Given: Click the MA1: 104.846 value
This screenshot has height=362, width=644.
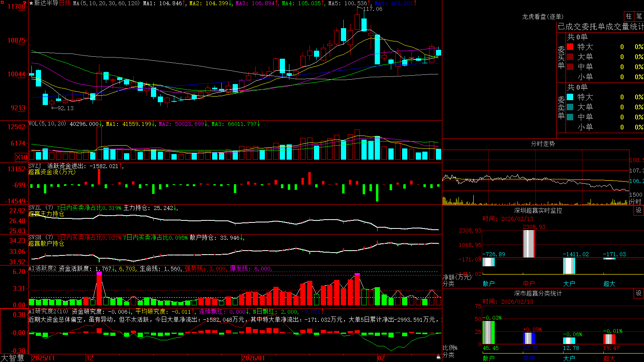Looking at the screenshot, I should 163,3.
